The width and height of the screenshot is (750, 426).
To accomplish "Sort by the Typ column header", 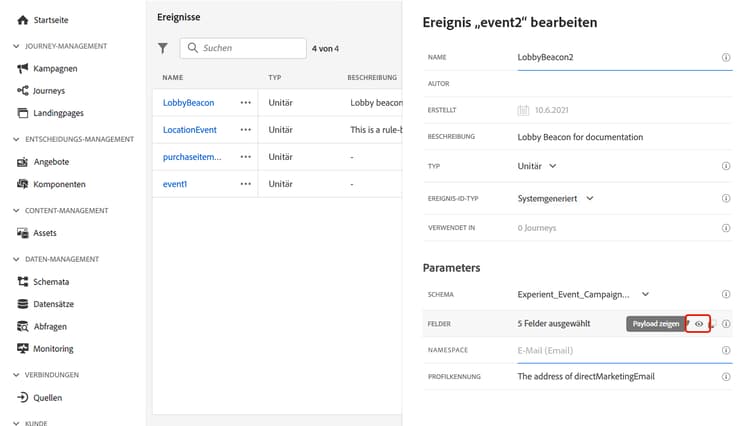I will coord(275,77).
